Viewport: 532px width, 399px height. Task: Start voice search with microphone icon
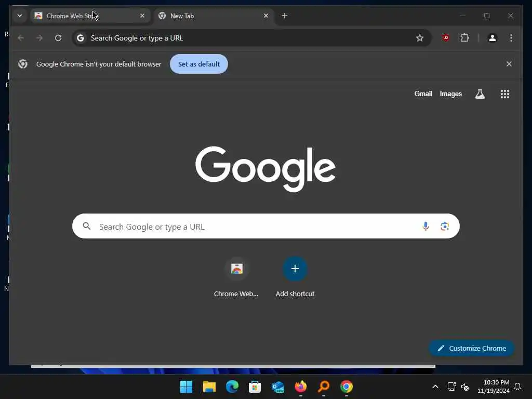[x=425, y=227]
